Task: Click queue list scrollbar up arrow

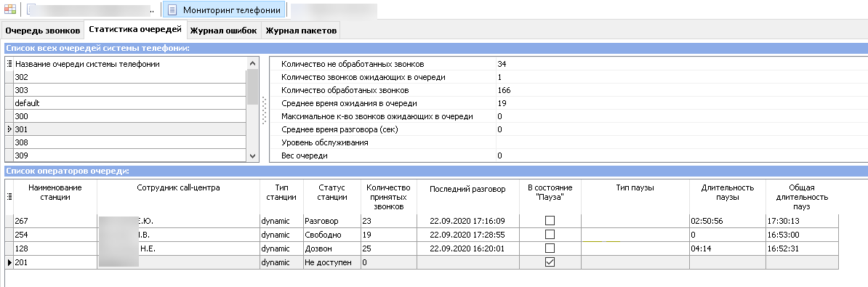Action: pos(252,64)
